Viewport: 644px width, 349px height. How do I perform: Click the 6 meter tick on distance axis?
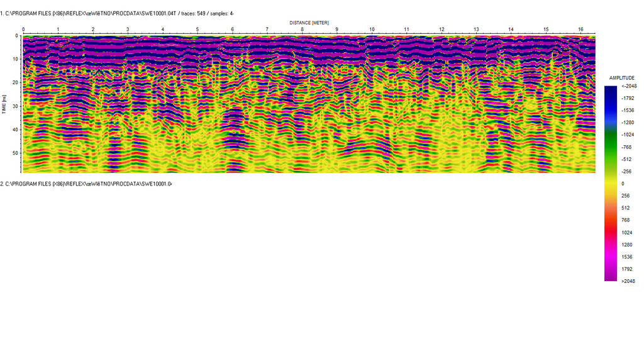click(x=232, y=30)
